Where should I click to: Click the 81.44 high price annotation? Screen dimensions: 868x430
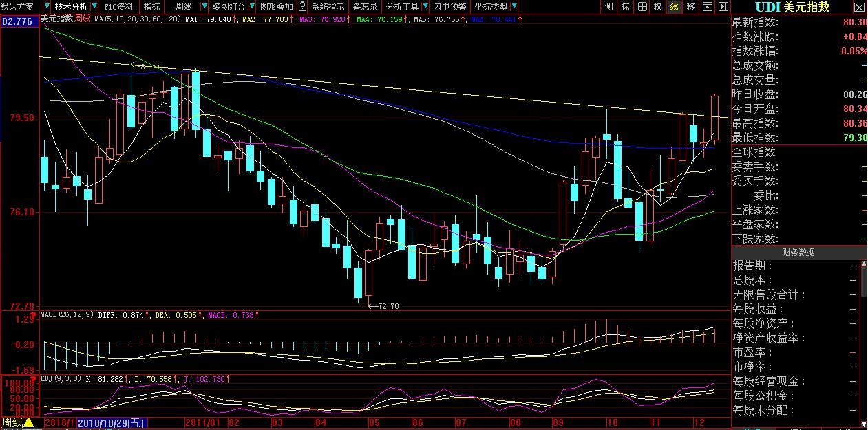click(150, 67)
